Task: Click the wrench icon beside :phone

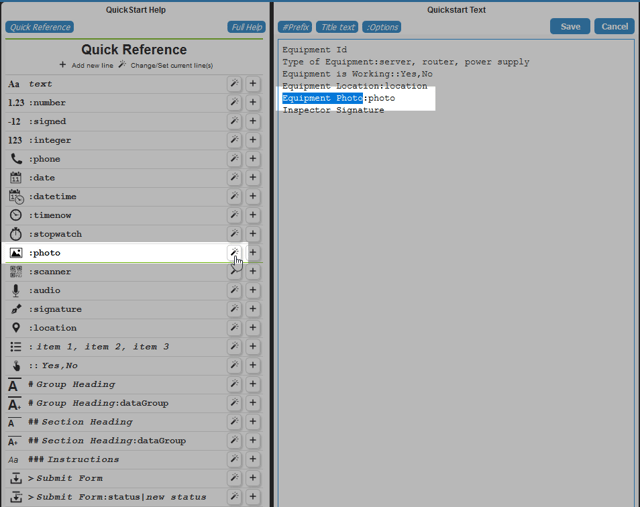Action: pyautogui.click(x=233, y=159)
